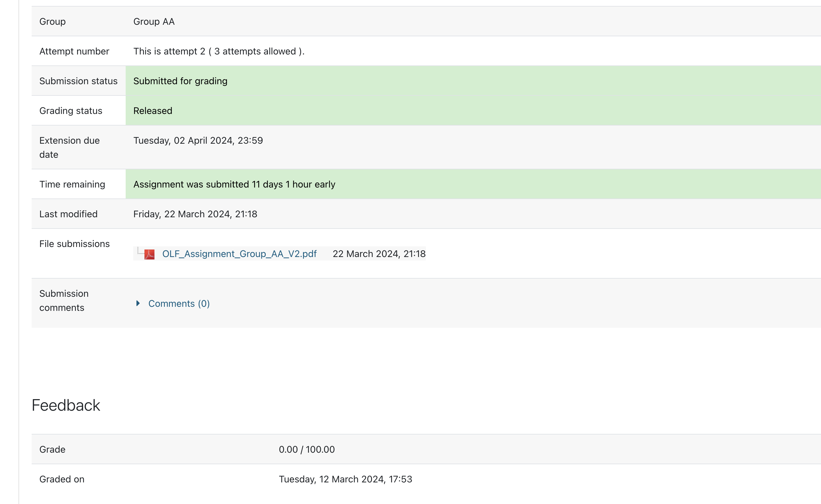Click the submitted 11 days early message
Image resolution: width=821 pixels, height=504 pixels.
coord(234,184)
